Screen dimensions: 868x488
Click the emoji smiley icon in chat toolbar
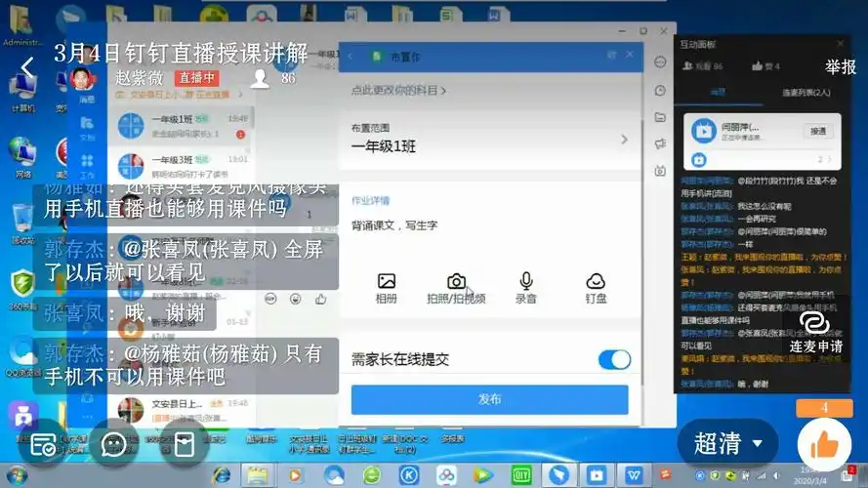click(296, 299)
